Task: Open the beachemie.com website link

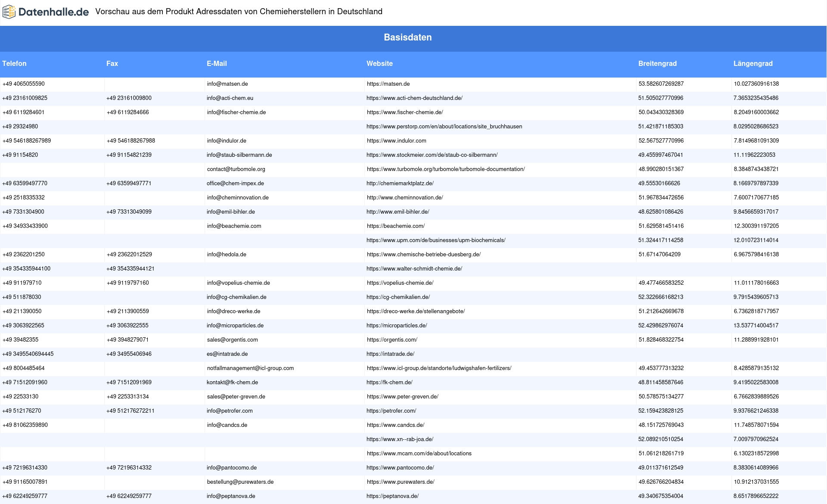Action: 396,226
